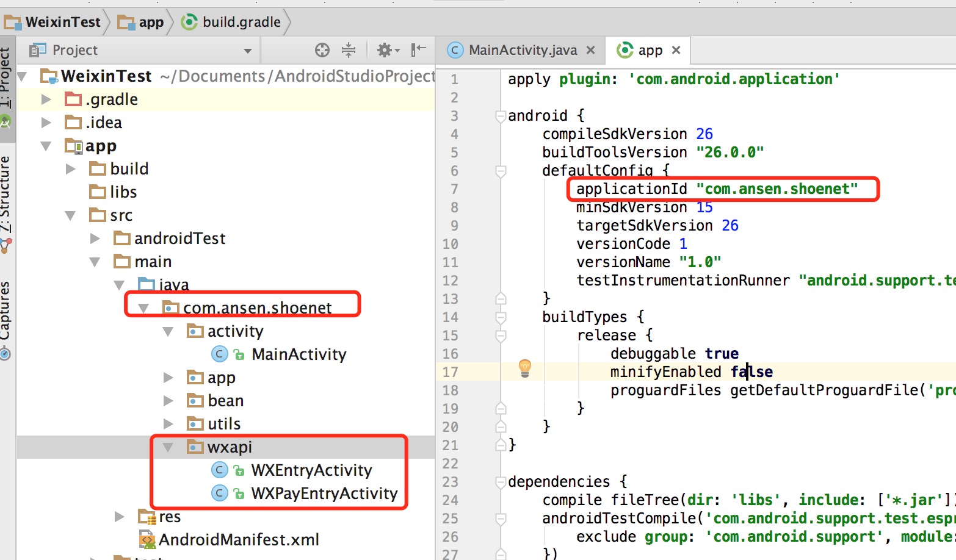Click the res folder icon
The width and height of the screenshot is (956, 560).
click(147, 517)
